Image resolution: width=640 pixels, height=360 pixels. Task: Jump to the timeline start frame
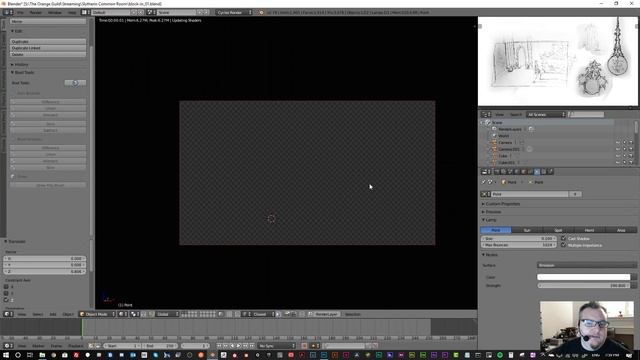coord(219,346)
